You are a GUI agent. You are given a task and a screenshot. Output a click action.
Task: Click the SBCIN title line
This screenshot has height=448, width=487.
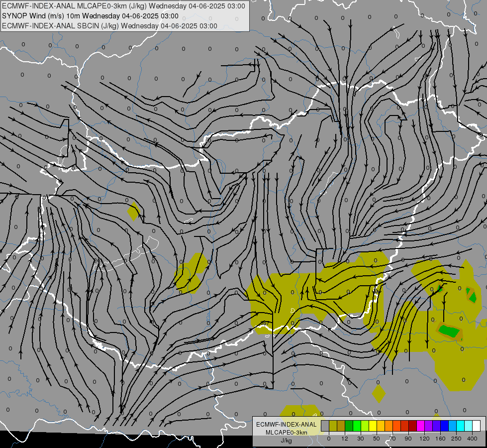click(109, 26)
